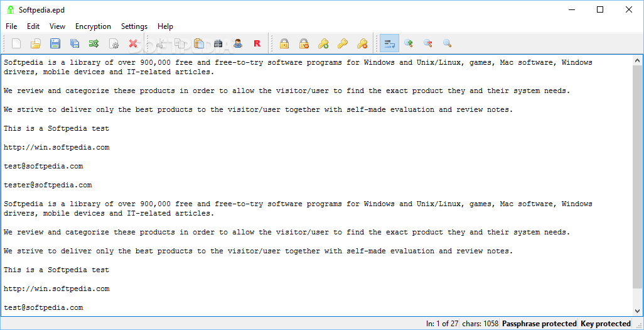The image size is (644, 330).
Task: Open the Encryption menu
Action: [x=94, y=26]
